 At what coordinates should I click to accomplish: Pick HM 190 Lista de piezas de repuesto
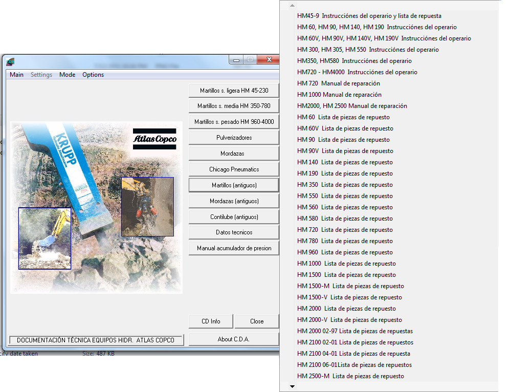click(345, 173)
